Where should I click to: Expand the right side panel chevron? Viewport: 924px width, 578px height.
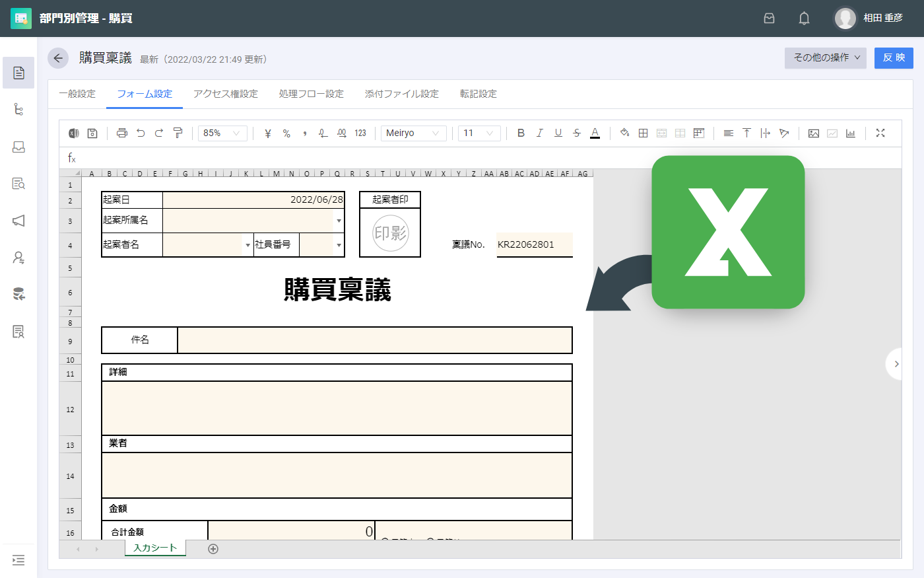(x=896, y=364)
